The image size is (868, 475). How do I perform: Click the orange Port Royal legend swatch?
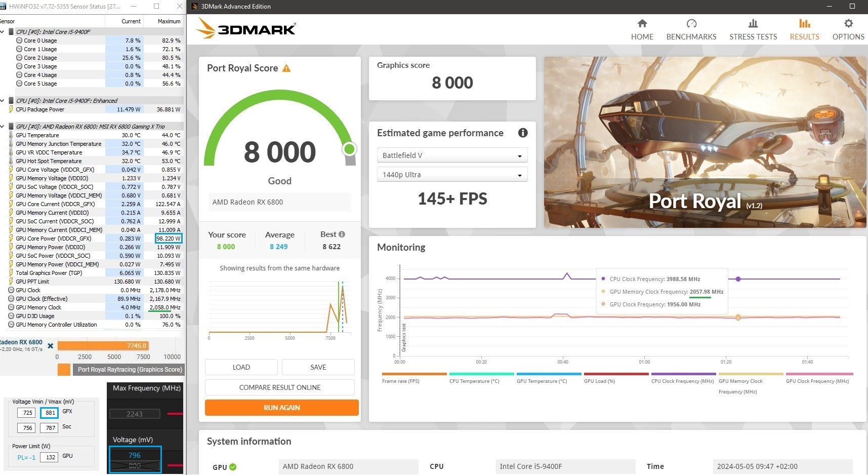[x=64, y=370]
